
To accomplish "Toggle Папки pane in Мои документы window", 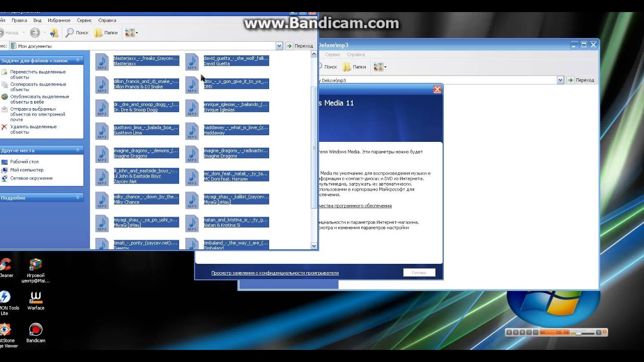I will (x=106, y=33).
